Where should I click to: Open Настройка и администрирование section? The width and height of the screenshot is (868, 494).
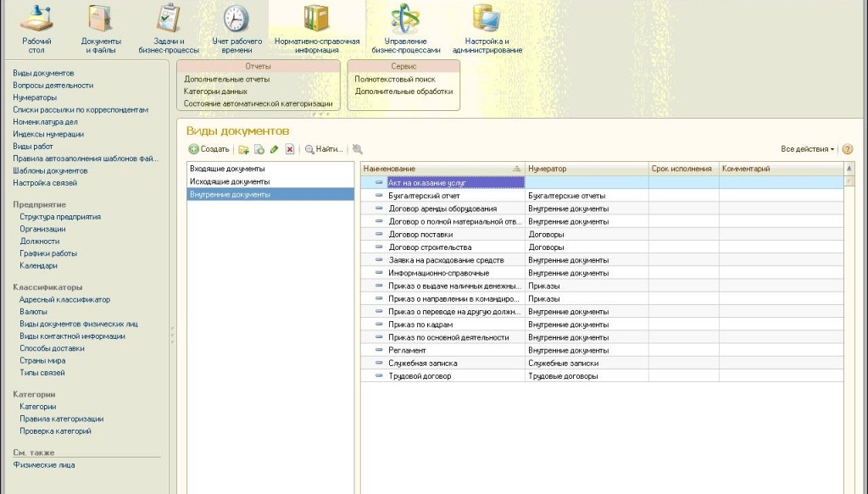pyautogui.click(x=487, y=28)
